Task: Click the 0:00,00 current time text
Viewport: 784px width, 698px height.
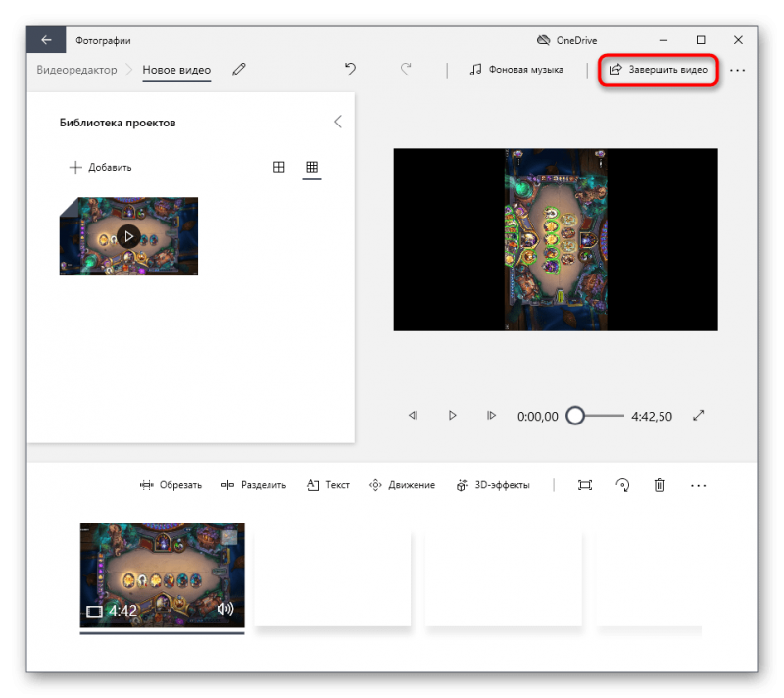Action: pyautogui.click(x=537, y=416)
